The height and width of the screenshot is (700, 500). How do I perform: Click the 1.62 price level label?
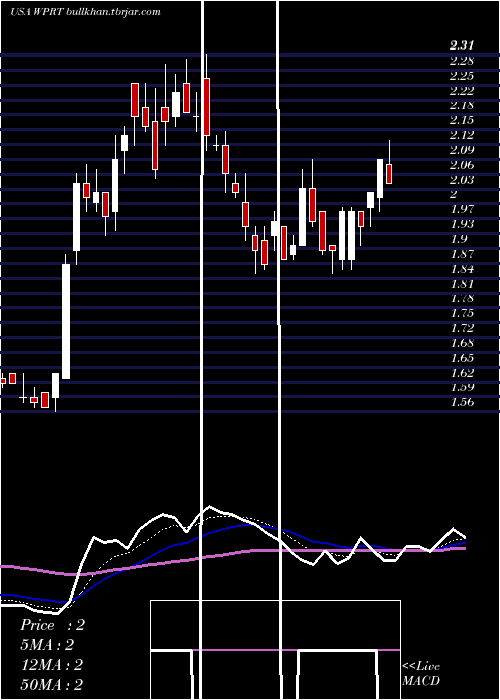(462, 372)
